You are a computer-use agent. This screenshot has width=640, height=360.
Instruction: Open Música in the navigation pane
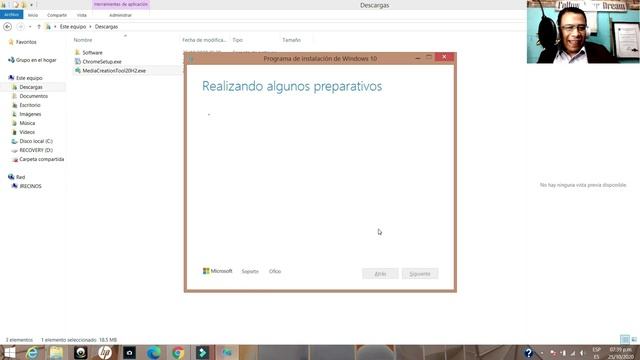click(27, 123)
